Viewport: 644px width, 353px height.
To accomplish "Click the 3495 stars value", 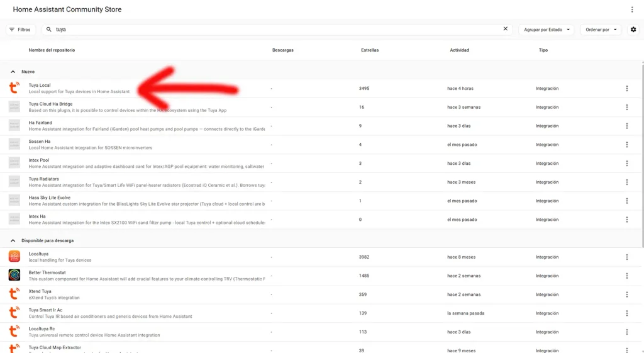I will pos(364,88).
